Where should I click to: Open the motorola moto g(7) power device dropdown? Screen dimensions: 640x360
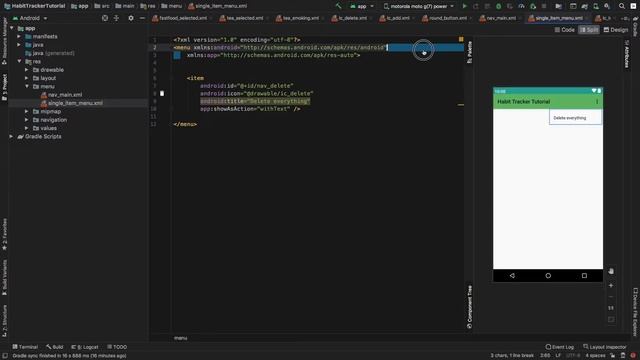click(419, 6)
